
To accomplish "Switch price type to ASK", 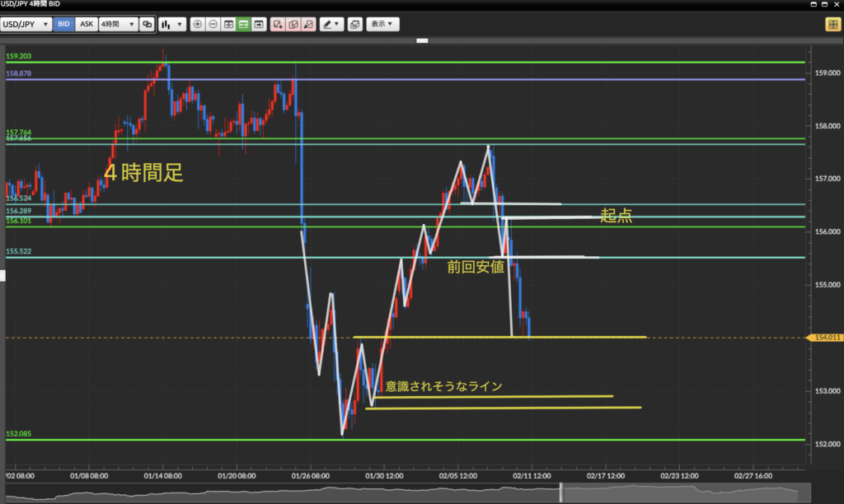I will tap(86, 25).
